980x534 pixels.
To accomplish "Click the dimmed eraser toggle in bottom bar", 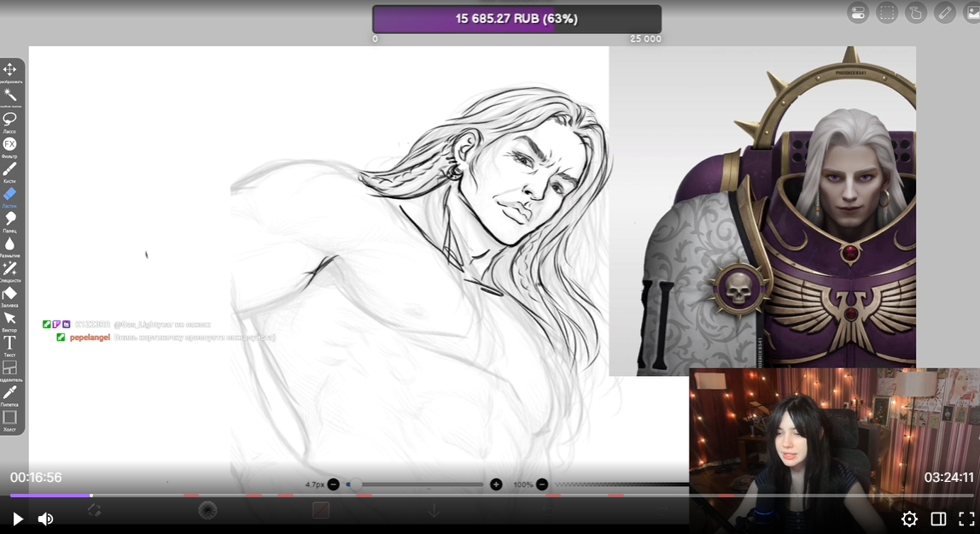I will pyautogui.click(x=95, y=510).
